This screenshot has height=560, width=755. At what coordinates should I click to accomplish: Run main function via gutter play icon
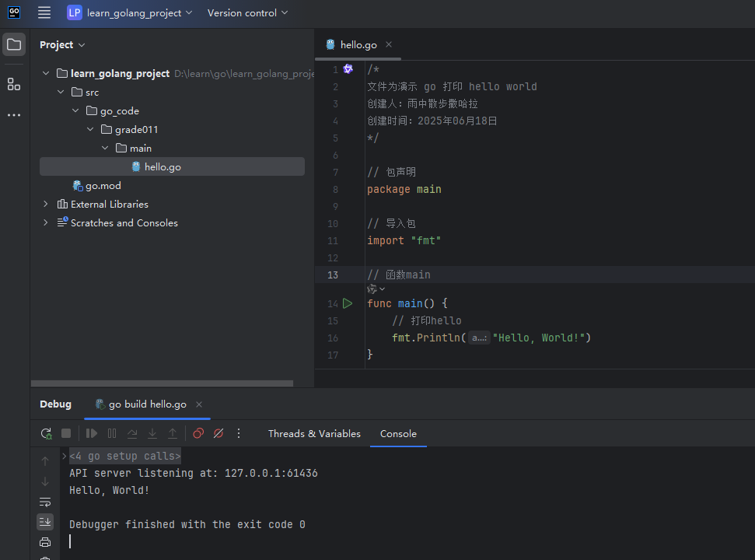coord(348,303)
